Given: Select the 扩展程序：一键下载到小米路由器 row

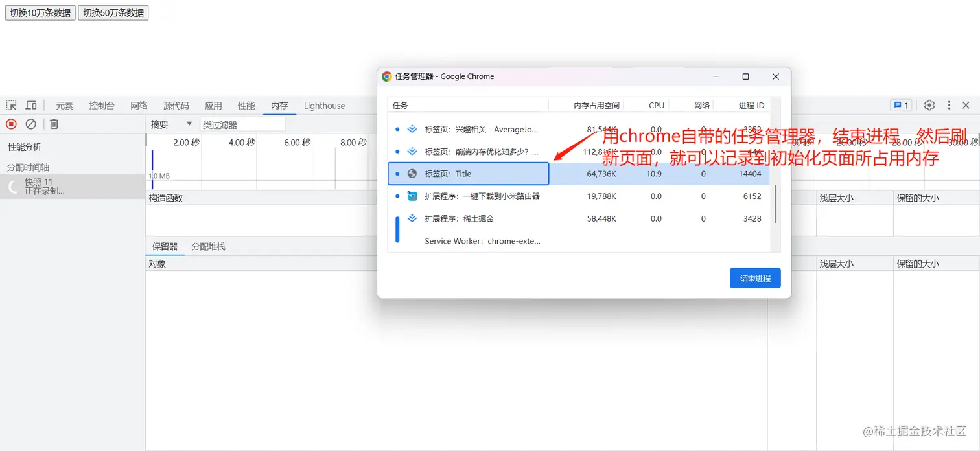Looking at the screenshot, I should (579, 196).
